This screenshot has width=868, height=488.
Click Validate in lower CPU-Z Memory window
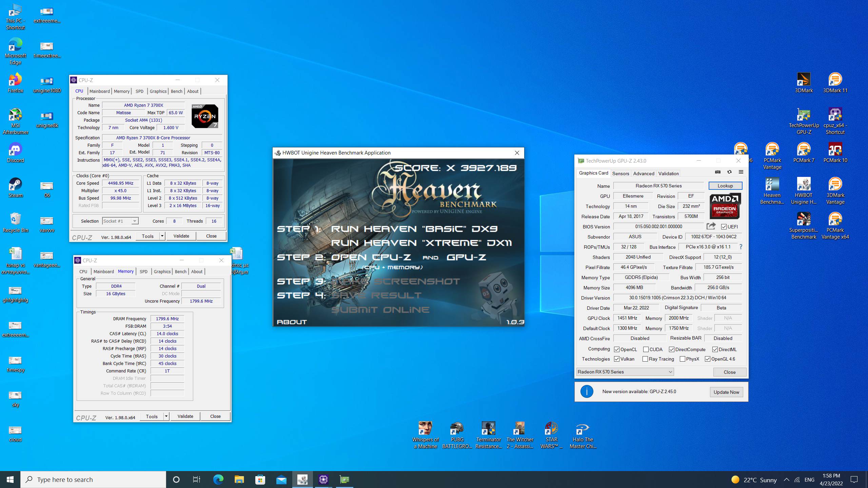185,416
